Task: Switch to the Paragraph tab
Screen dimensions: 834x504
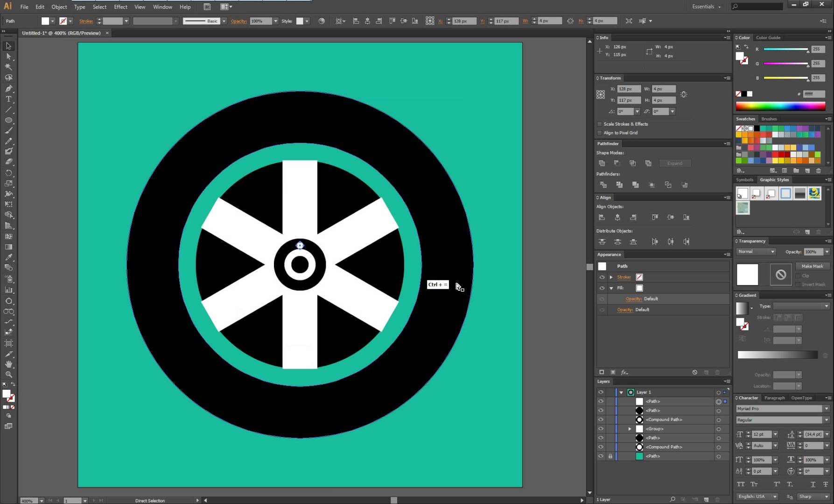Action: point(775,398)
